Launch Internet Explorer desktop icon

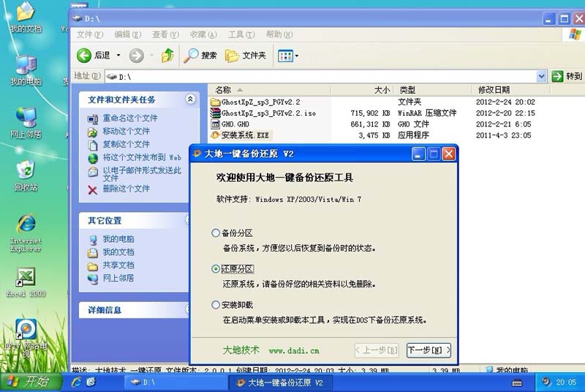tap(26, 233)
